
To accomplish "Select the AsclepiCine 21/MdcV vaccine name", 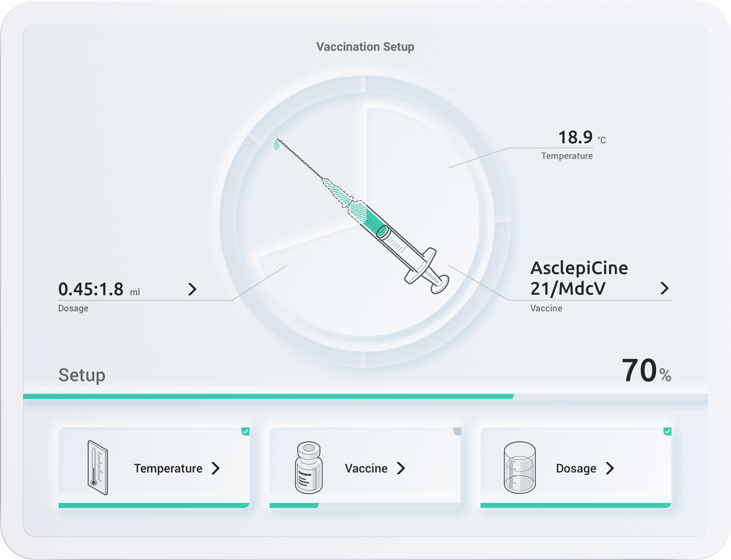I will point(579,278).
